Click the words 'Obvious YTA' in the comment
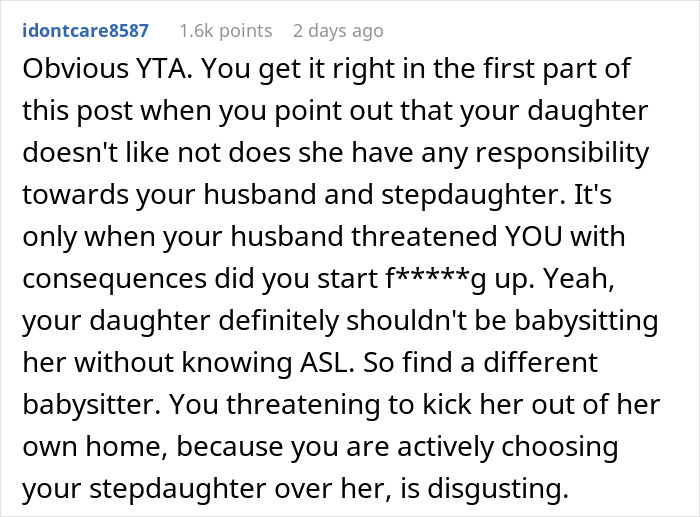Screen dimensions: 700x517 [x=107, y=69]
